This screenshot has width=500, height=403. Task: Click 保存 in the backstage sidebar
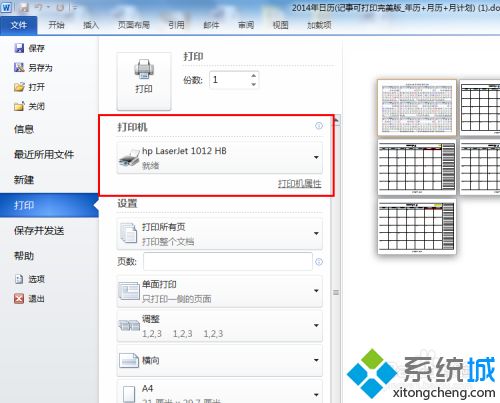[29, 48]
